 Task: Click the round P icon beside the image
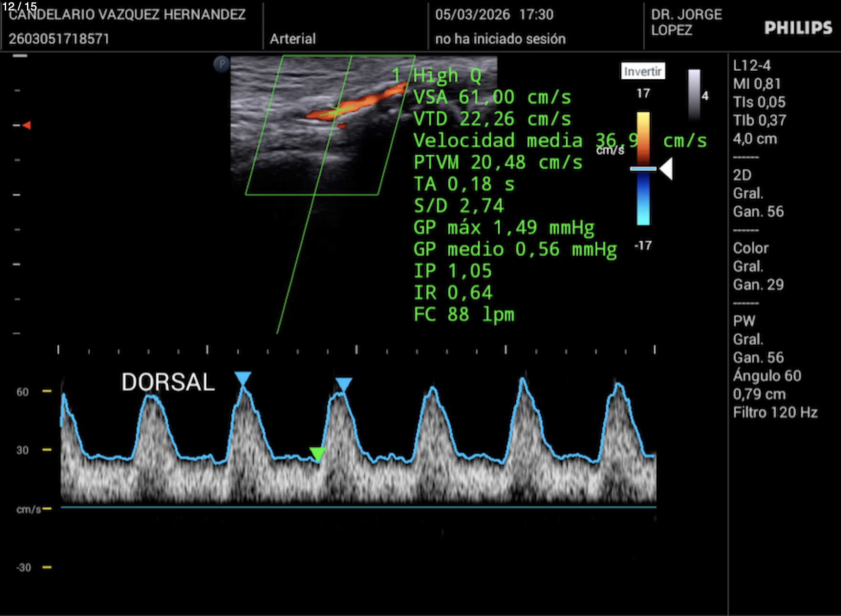point(222,64)
